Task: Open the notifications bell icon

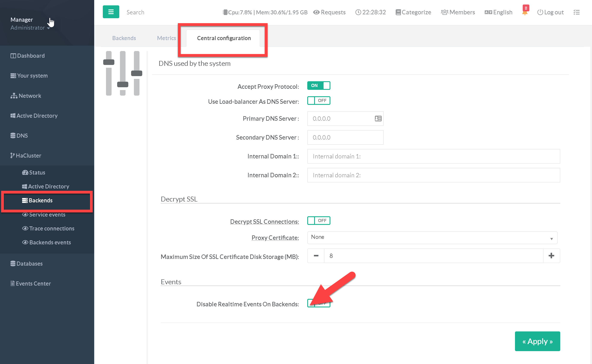Action: [525, 12]
